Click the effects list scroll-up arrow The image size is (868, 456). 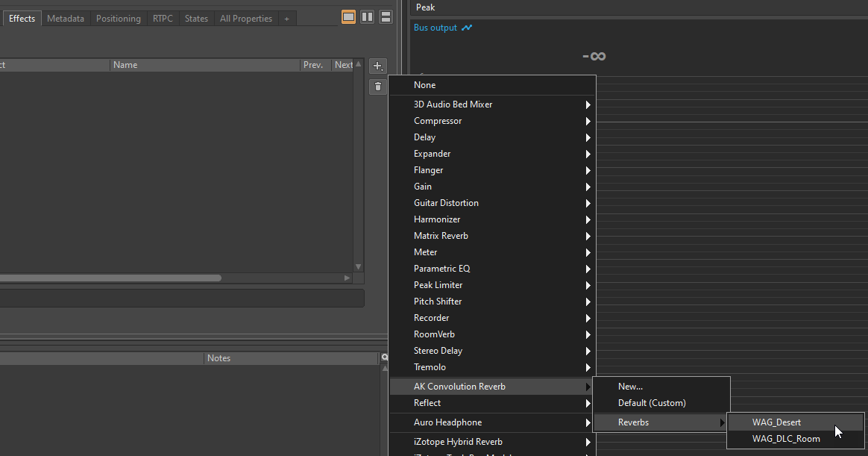[358, 65]
